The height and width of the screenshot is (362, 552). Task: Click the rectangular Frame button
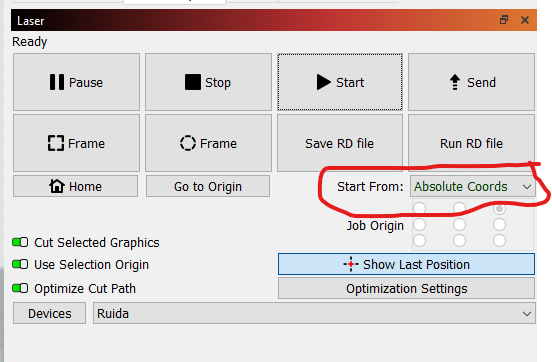tap(76, 143)
